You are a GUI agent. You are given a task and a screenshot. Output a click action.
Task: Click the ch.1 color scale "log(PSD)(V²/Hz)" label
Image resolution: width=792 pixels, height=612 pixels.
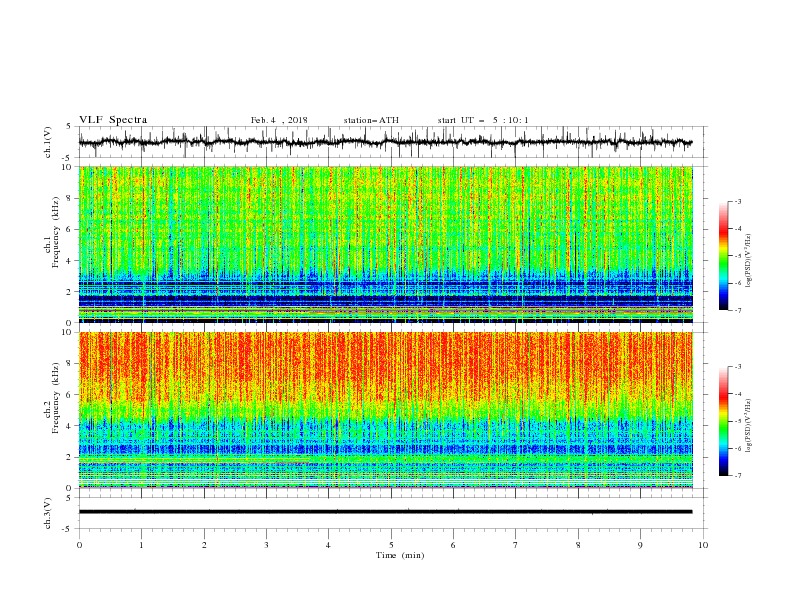coord(749,261)
